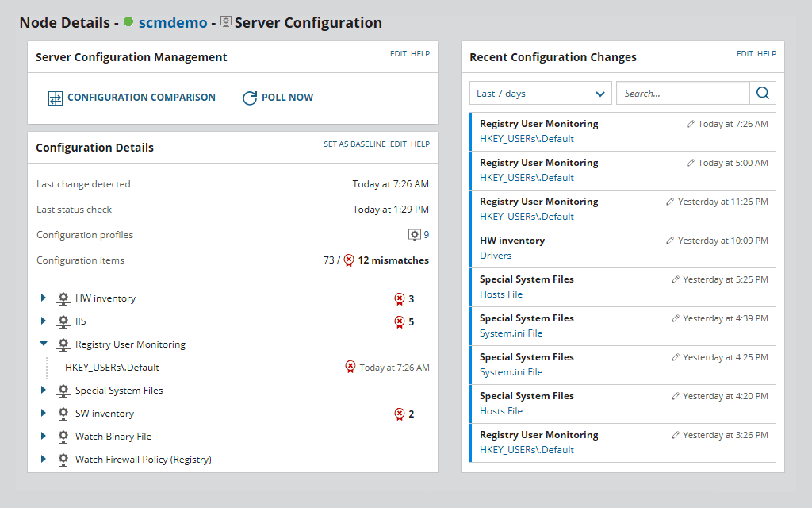Select the Configuration Comparison icon
This screenshot has height=508, width=812.
[55, 97]
